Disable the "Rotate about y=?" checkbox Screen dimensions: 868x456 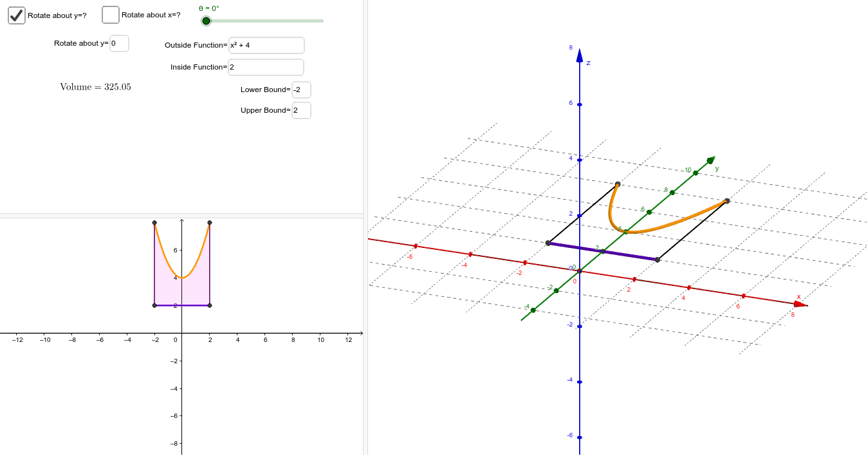[16, 15]
